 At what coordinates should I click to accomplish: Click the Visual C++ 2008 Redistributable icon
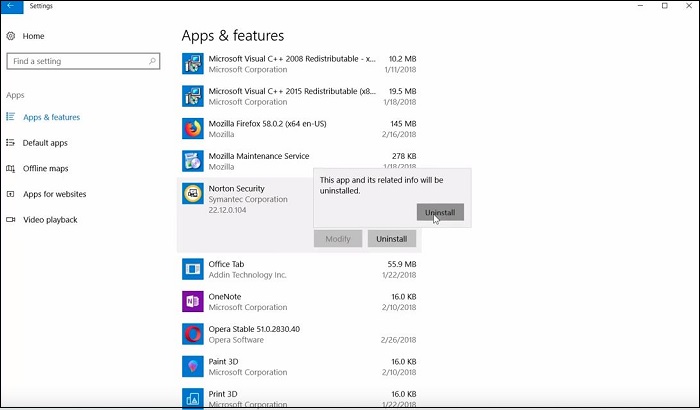coord(193,64)
